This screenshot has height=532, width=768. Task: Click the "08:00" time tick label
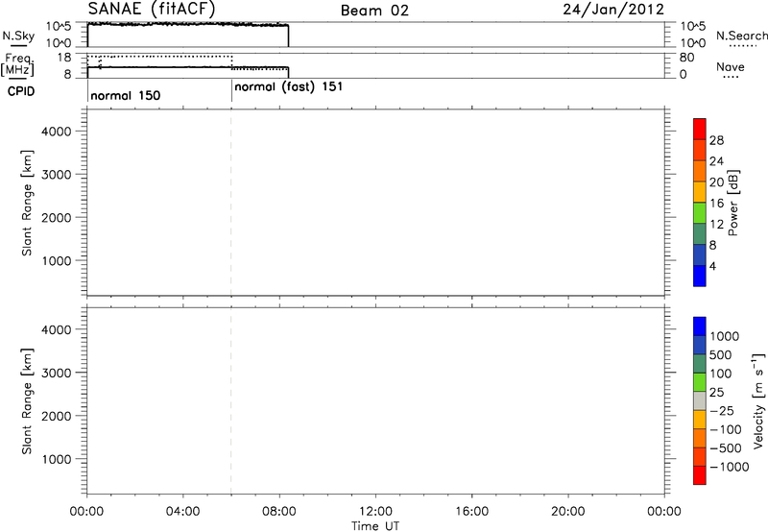[x=278, y=512]
